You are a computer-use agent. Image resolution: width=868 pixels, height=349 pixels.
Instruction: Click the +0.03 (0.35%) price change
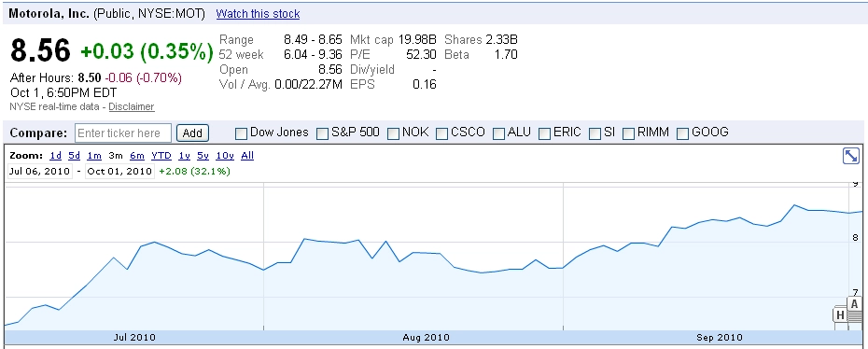147,51
